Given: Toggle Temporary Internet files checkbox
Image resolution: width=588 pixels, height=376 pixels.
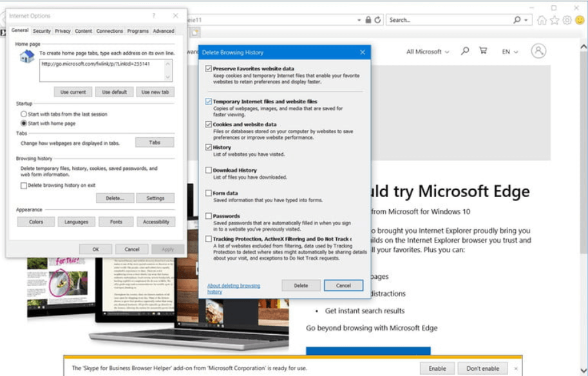Looking at the screenshot, I should tap(209, 101).
